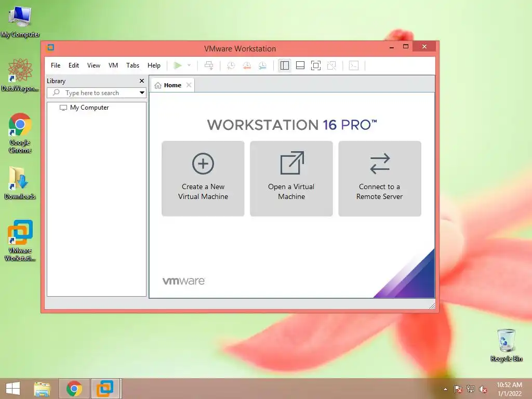The height and width of the screenshot is (399, 532).
Task: Open the Edit menu
Action: click(x=74, y=65)
